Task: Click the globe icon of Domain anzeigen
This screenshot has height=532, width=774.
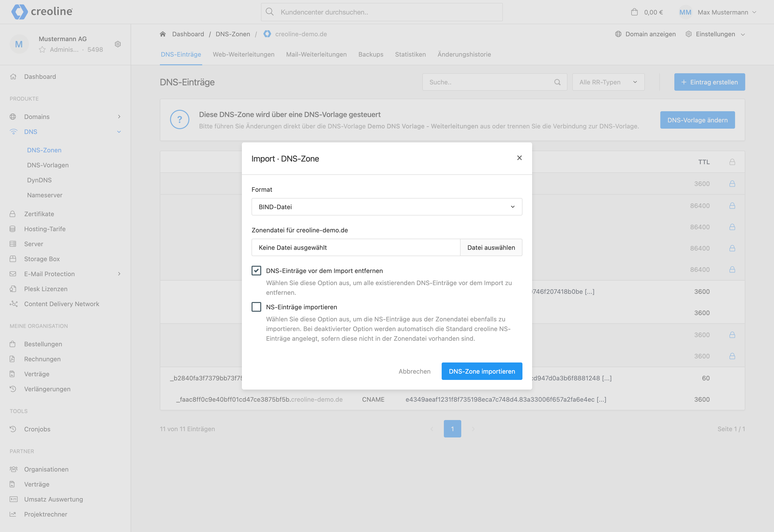Action: [x=618, y=34]
